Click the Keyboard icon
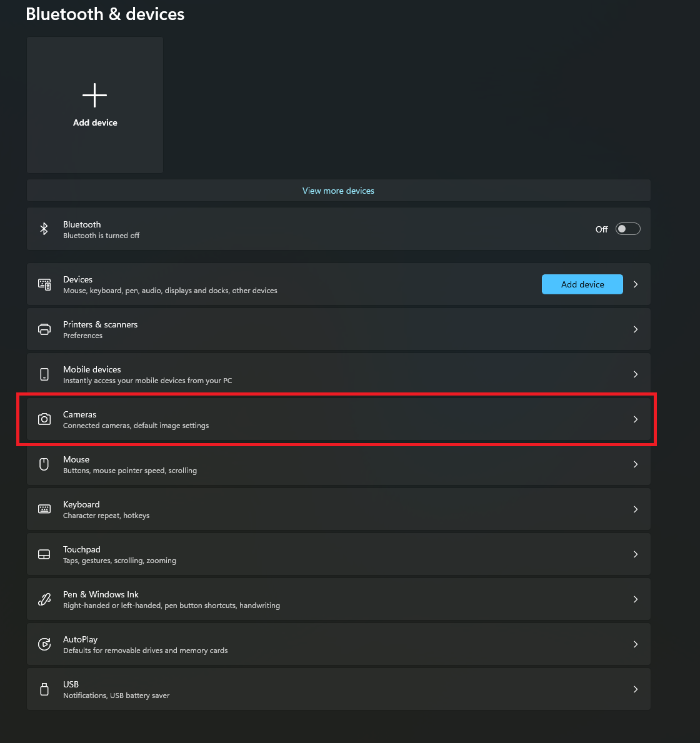 (x=44, y=509)
